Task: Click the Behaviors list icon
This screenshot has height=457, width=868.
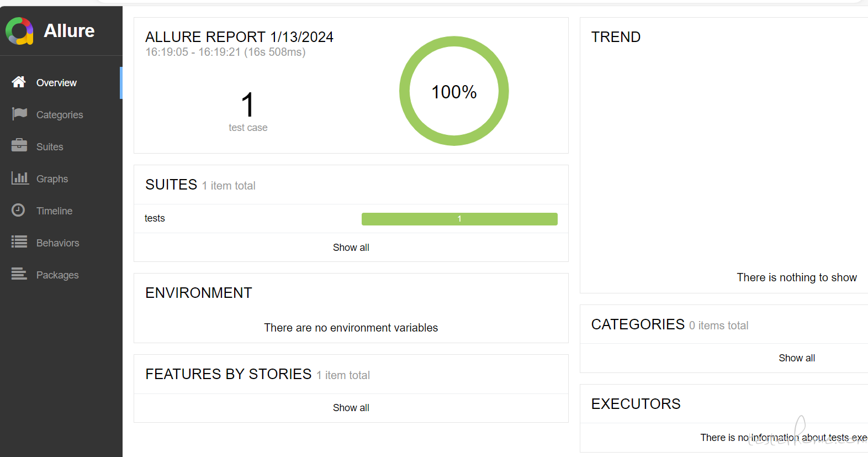Action: 19,241
